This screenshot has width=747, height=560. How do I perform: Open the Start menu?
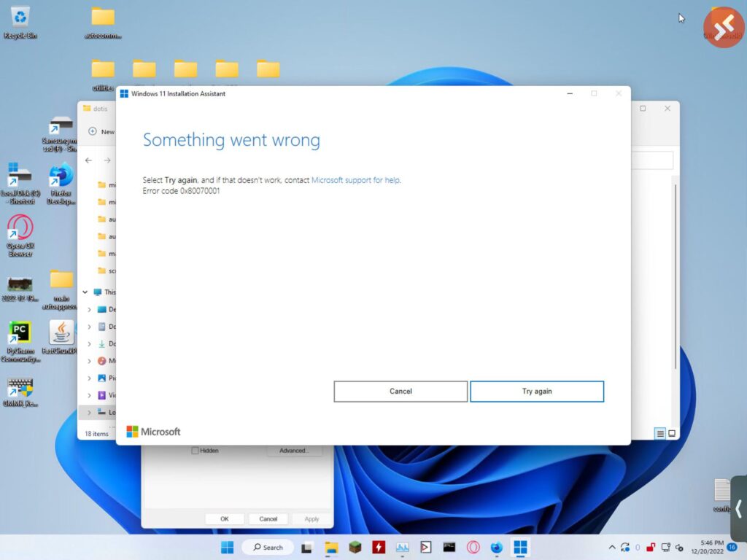pyautogui.click(x=227, y=547)
